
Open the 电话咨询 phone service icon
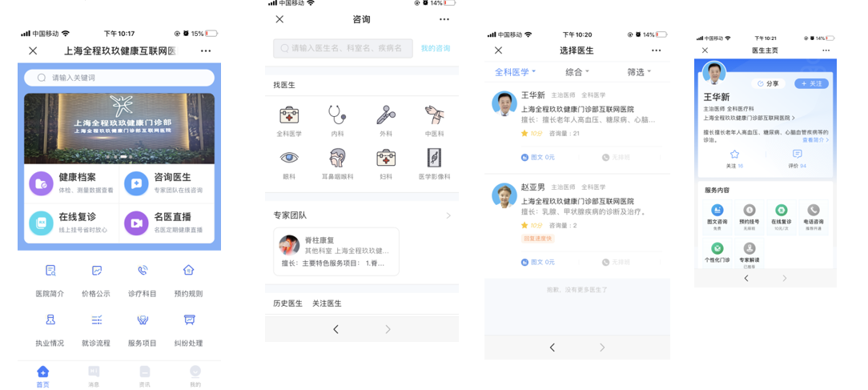(814, 210)
